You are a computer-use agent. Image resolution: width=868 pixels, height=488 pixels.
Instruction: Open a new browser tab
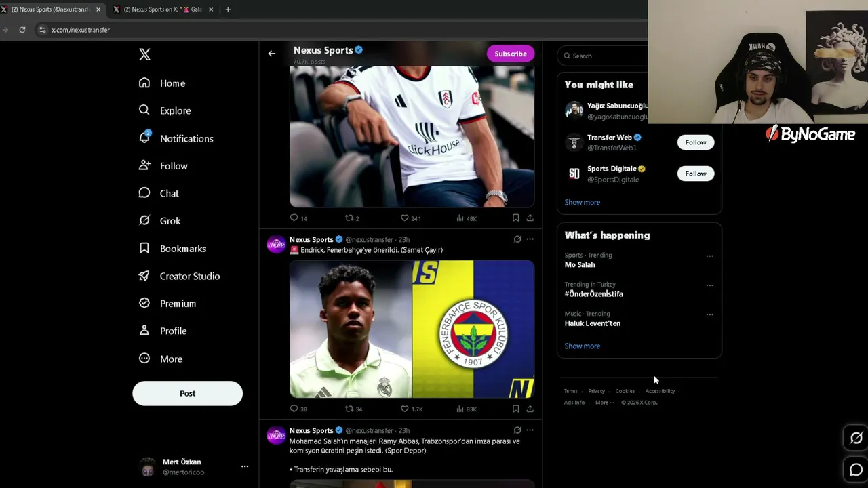click(x=228, y=9)
